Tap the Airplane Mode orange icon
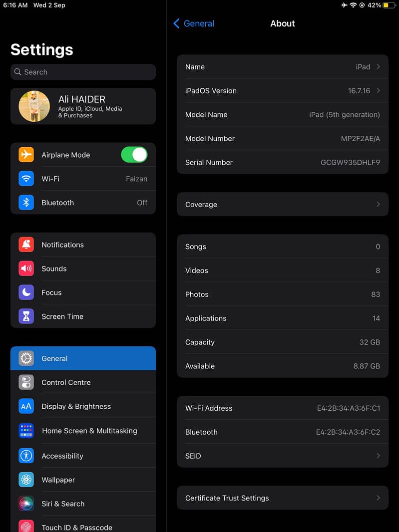 pos(26,155)
